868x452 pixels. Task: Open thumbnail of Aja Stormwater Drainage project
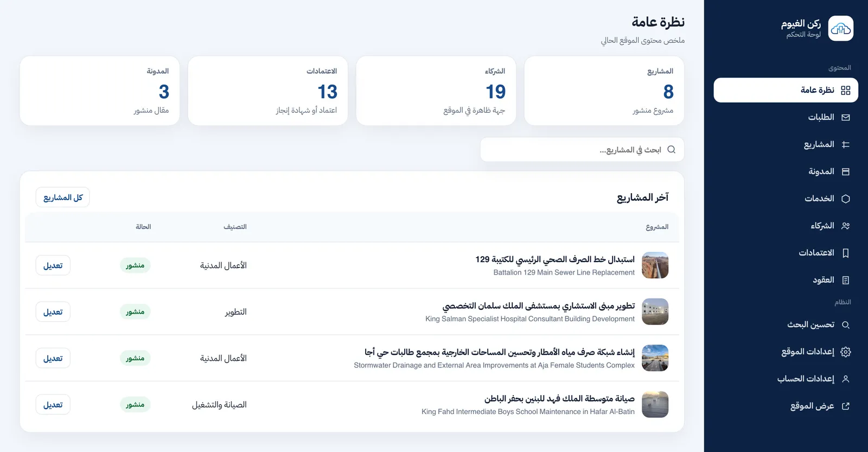click(x=655, y=358)
